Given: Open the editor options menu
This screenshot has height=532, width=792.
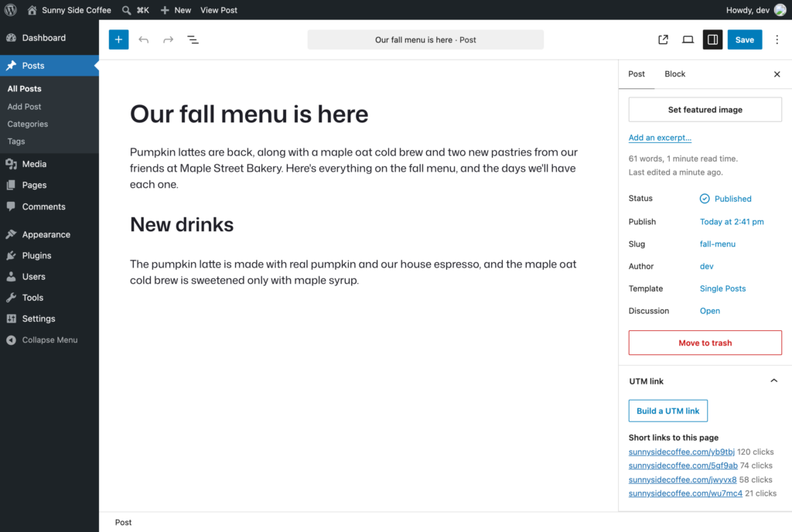Looking at the screenshot, I should tap(777, 40).
